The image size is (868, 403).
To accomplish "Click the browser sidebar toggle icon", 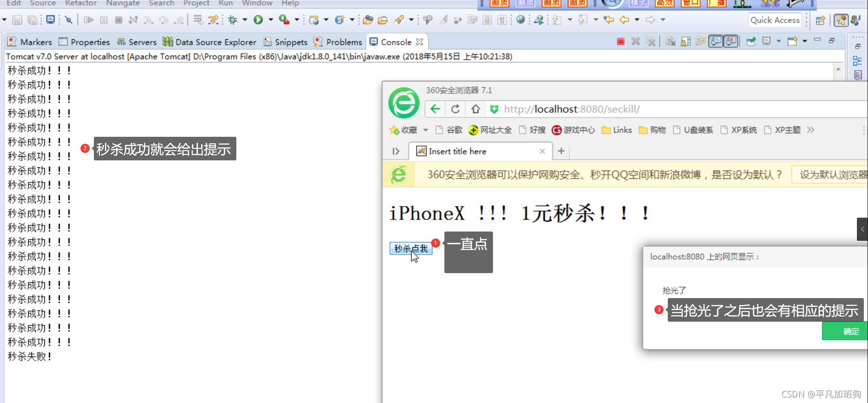I will tap(396, 151).
